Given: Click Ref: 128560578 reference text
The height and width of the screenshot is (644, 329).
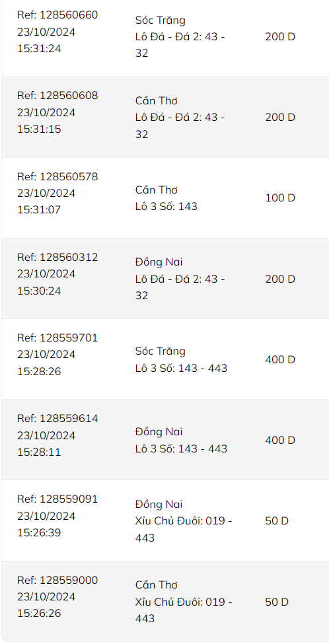Looking at the screenshot, I should [x=57, y=176].
